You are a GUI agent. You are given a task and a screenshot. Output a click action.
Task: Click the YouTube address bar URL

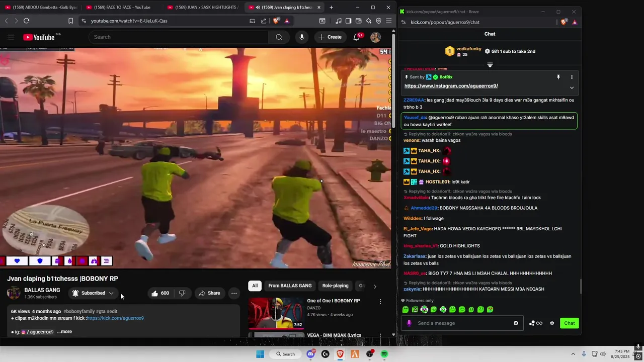click(x=129, y=21)
